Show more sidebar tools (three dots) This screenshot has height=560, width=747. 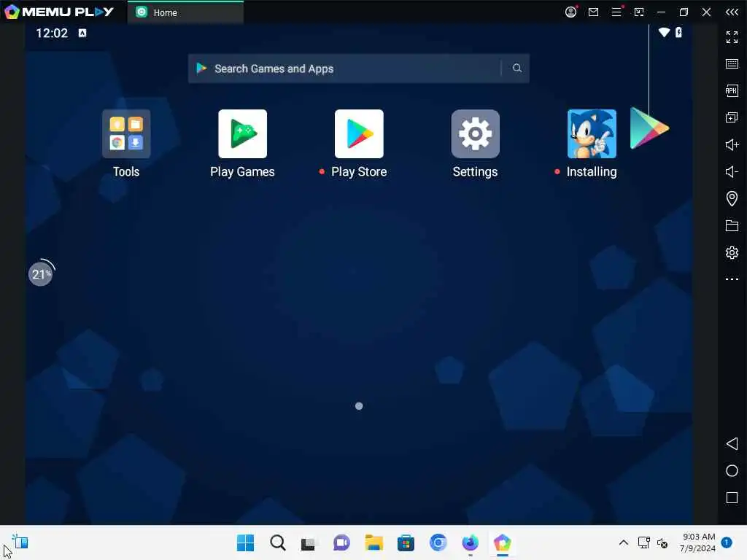[732, 279]
